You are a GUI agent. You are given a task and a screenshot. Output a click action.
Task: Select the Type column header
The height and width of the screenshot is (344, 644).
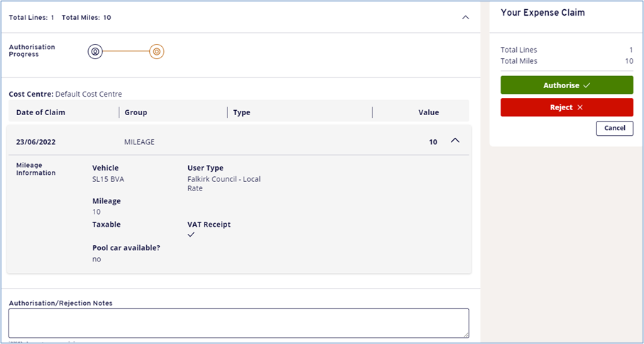241,112
